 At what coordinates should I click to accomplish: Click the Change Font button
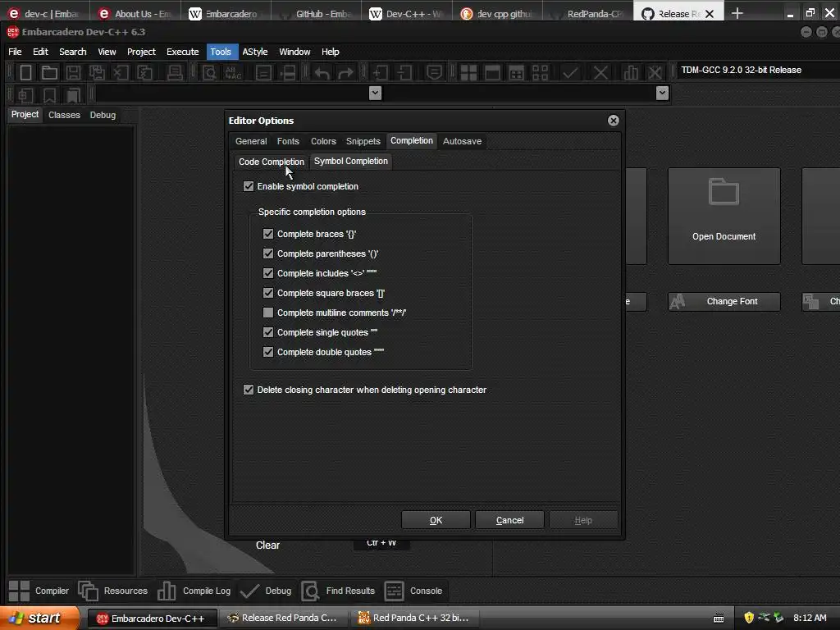click(x=724, y=302)
